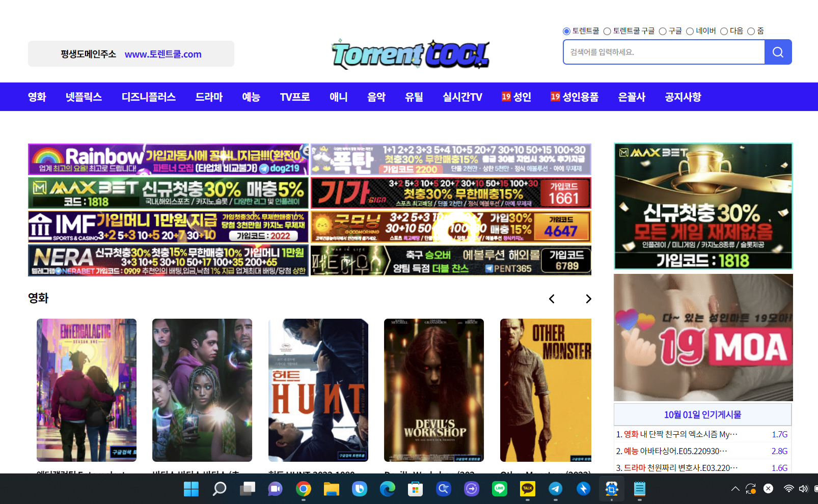Select the 구글 search radio button
Screen dimensions: 818x504
click(x=663, y=32)
